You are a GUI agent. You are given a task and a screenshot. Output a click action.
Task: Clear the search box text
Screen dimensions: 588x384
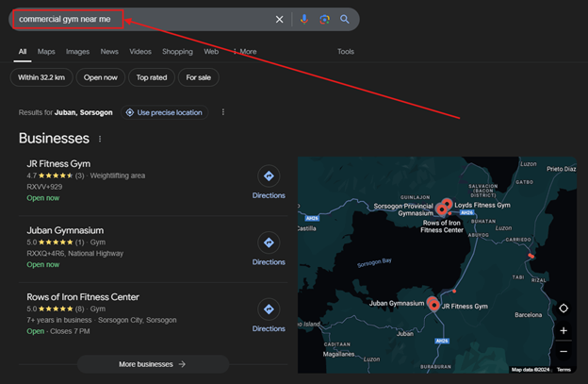(279, 19)
